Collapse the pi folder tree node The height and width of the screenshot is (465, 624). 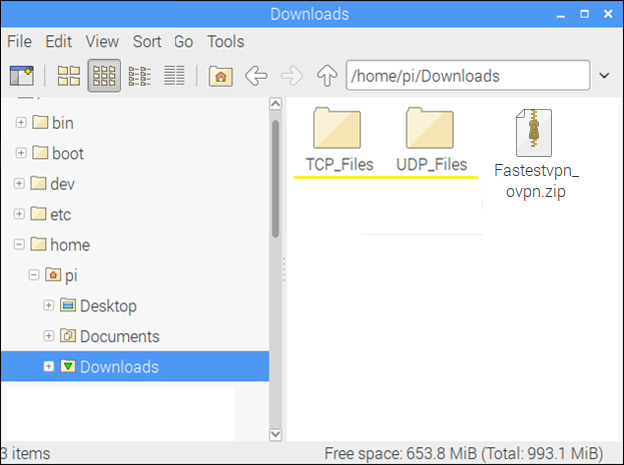(34, 275)
